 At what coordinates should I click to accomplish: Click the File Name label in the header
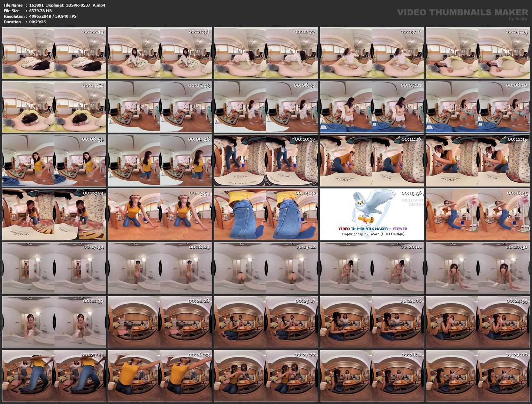point(13,5)
